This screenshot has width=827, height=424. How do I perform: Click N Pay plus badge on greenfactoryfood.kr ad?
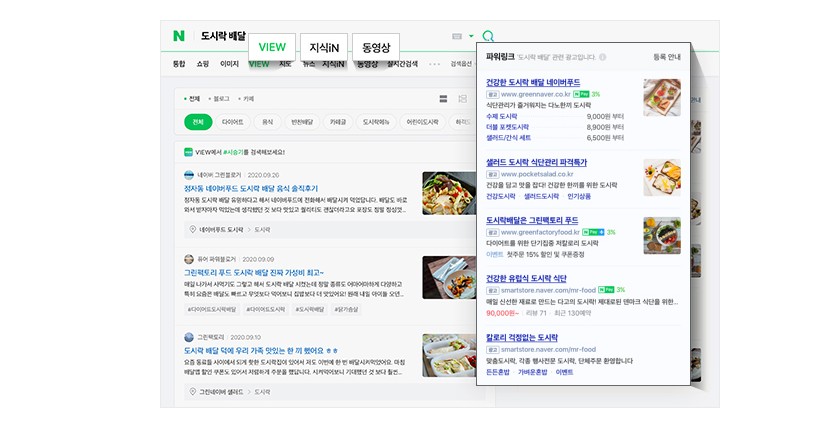coord(593,232)
